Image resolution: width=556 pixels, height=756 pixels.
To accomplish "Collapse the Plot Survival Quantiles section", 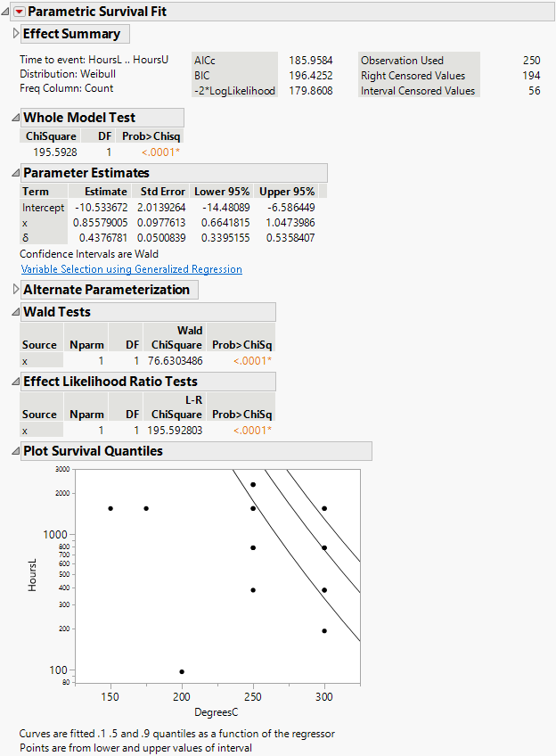I will point(16,451).
